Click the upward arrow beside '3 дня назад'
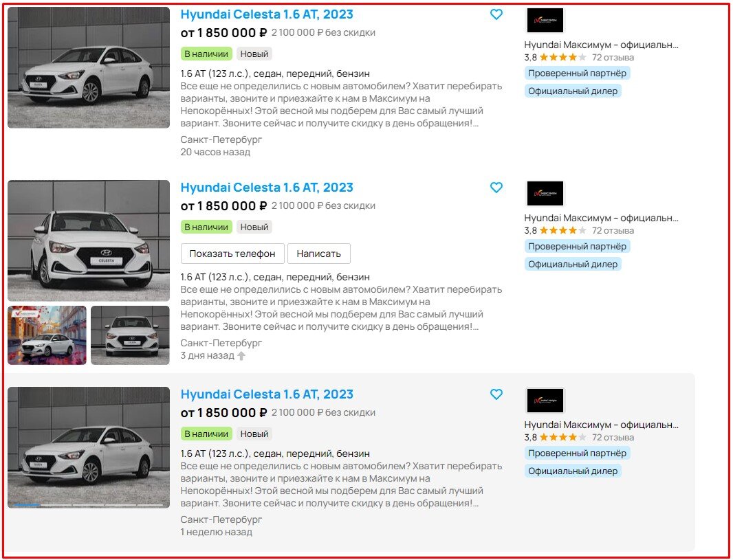733x560 pixels. point(241,356)
